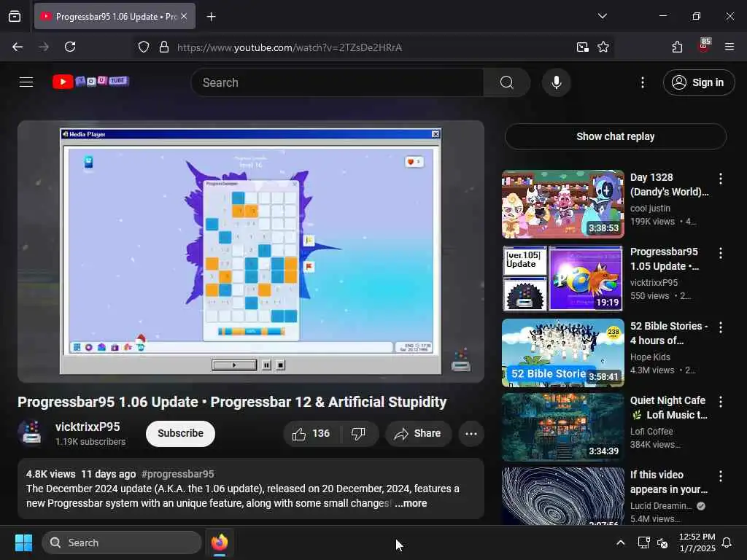Click Firefox in the taskbar

[x=219, y=542]
